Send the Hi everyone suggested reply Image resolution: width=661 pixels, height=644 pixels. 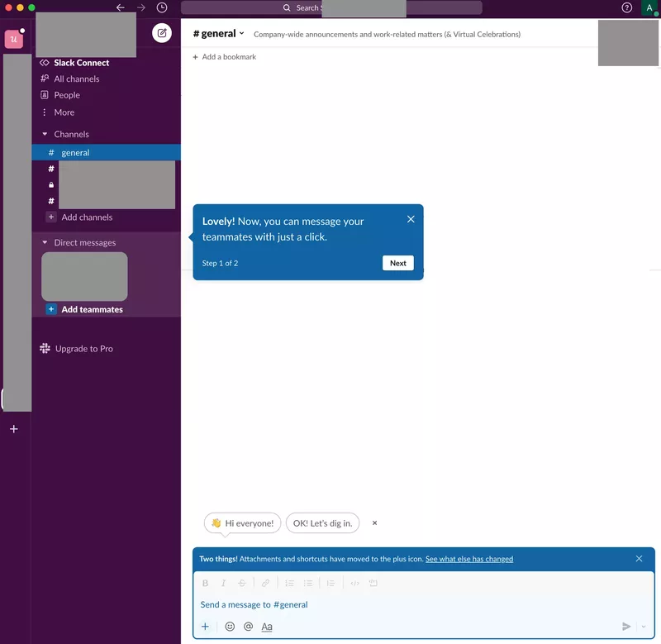[241, 523]
